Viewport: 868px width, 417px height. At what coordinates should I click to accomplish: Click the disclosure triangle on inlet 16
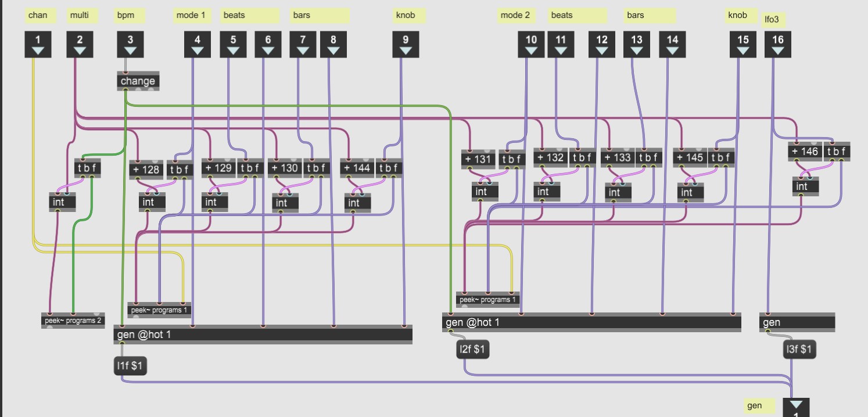(x=779, y=51)
